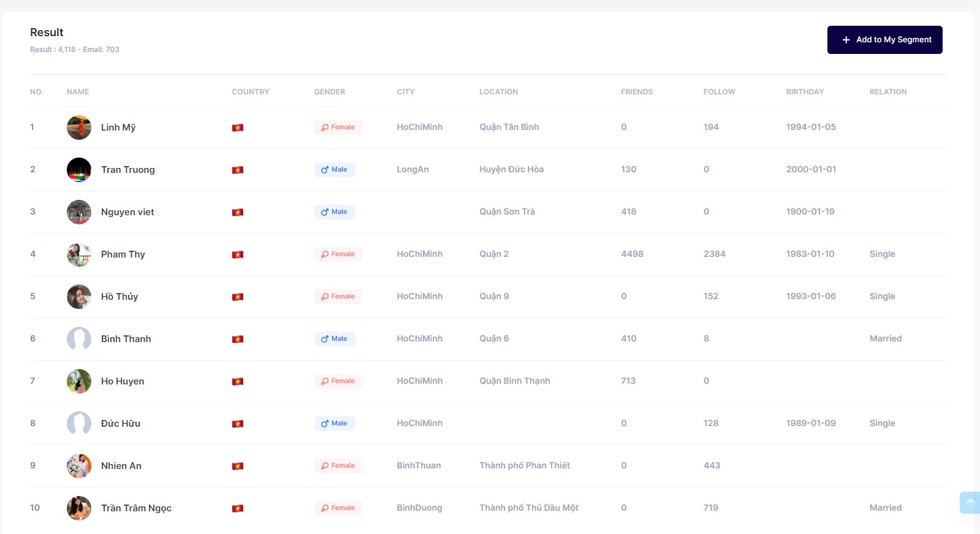The image size is (980, 534).
Task: Click the LOCATION column header
Action: (x=498, y=92)
